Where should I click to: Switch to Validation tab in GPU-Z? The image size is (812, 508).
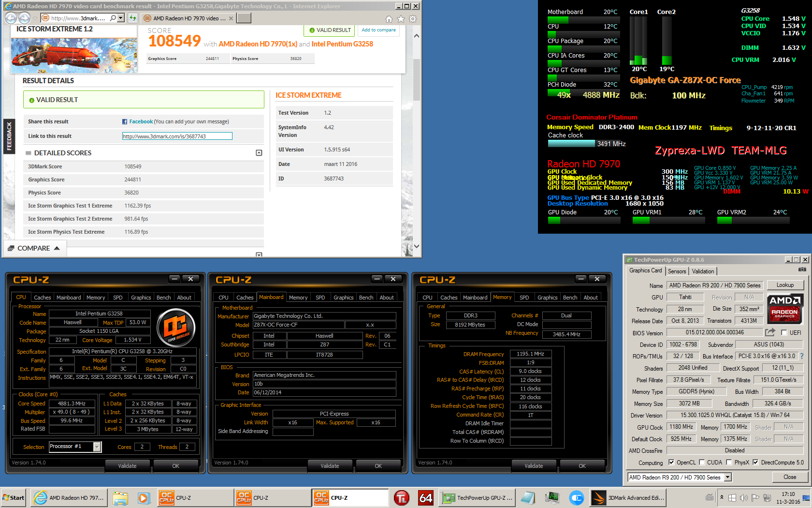[703, 271]
